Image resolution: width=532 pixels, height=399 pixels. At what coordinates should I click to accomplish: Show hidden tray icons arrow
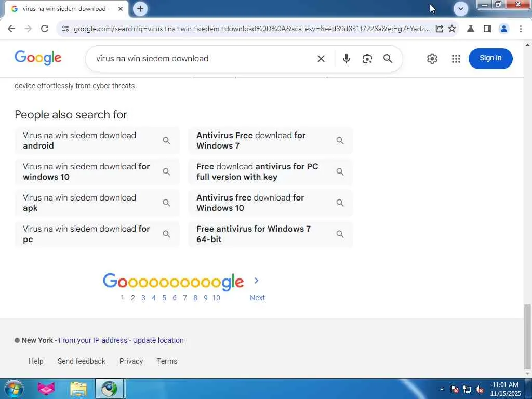[442, 389]
